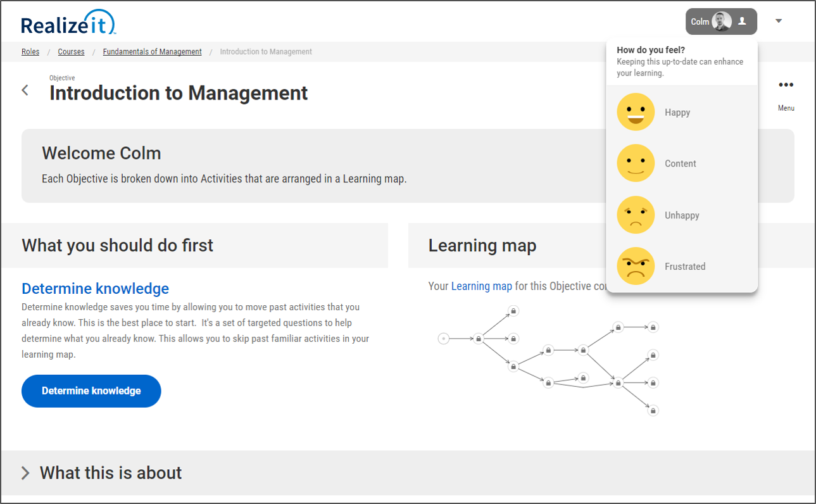The image size is (816, 504).
Task: Expand the What this is about section
Action: (26, 473)
